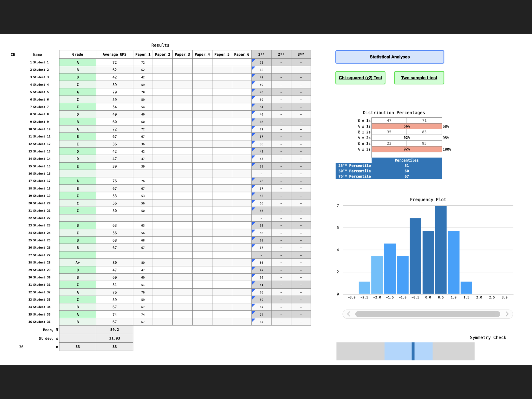Click the scrollbar left arrow under Frequency Plot
The width and height of the screenshot is (532, 399).
[349, 314]
